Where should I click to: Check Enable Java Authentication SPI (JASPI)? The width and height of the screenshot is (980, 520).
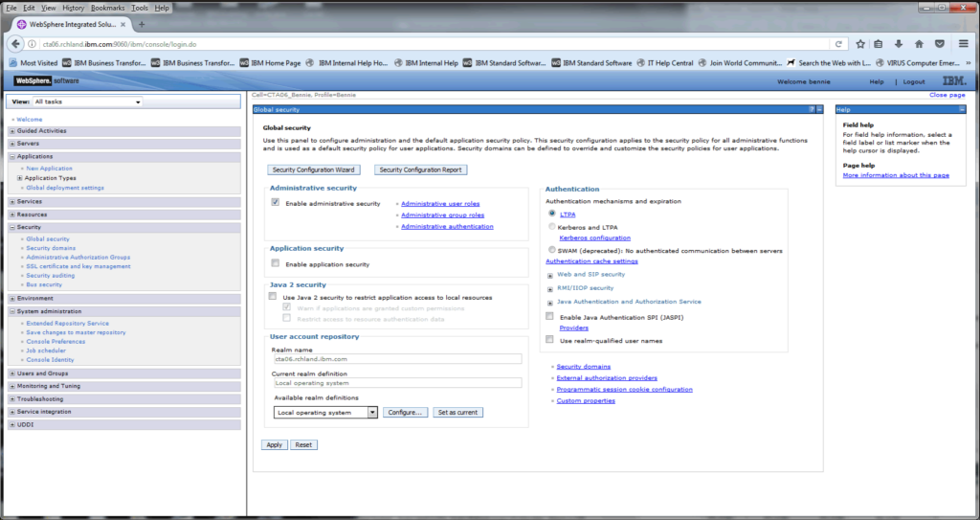549,316
